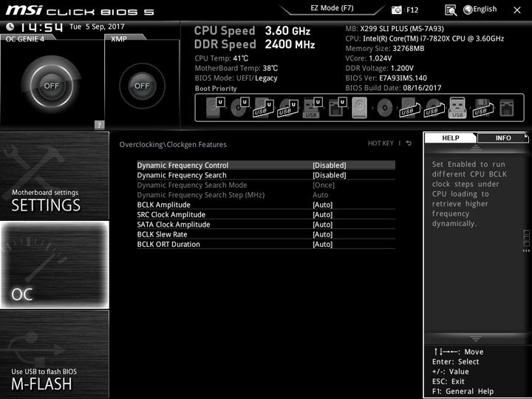Image resolution: width=532 pixels, height=399 pixels.
Task: Open BCLK Slew Rate [Auto] value
Action: 322,234
